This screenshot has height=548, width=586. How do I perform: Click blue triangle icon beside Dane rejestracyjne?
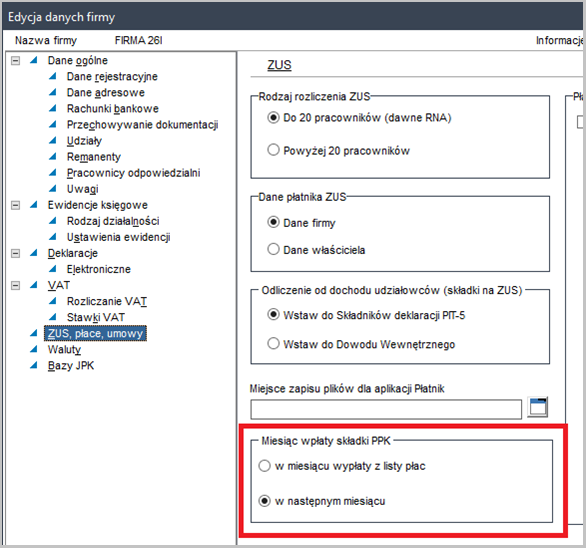[53, 76]
